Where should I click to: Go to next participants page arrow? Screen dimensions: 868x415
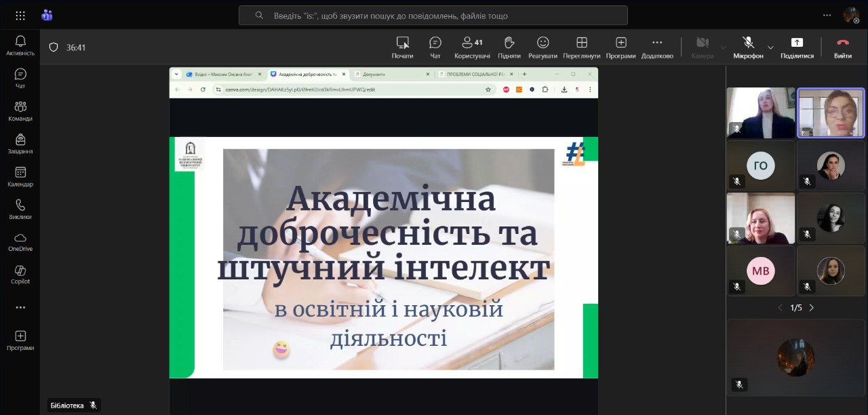click(812, 308)
